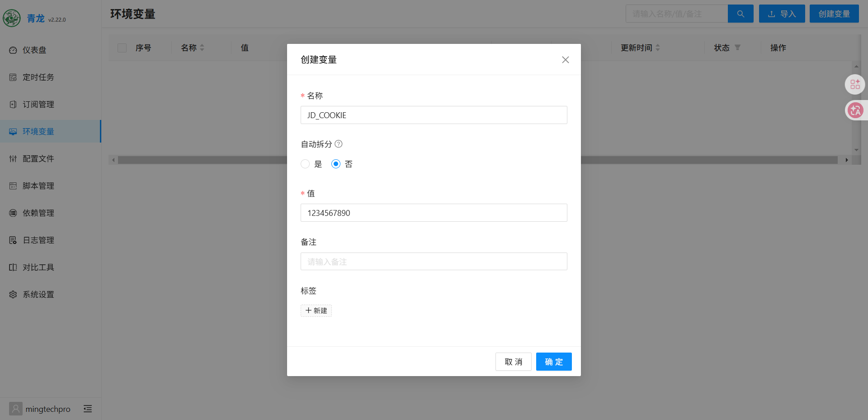Click the 创建变量 button in header
The image size is (868, 420).
834,14
